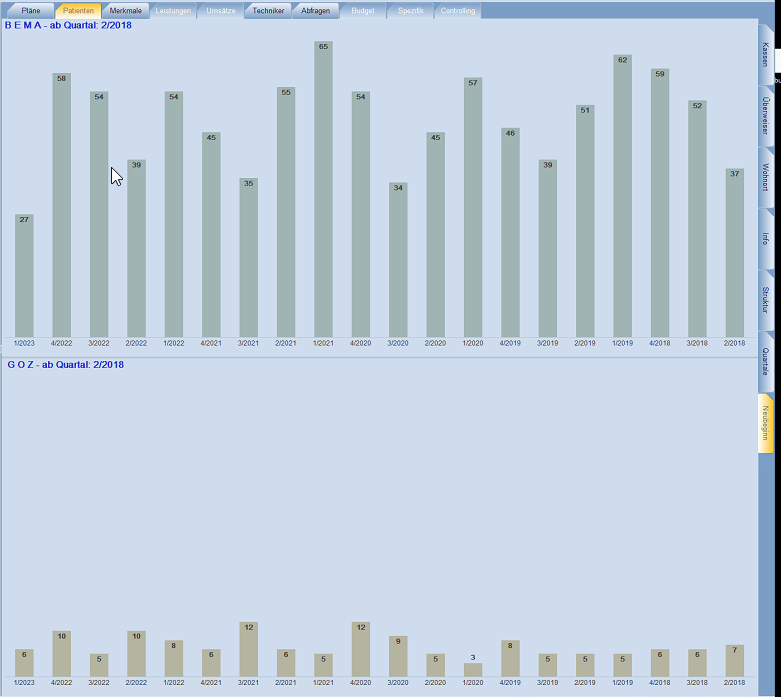Select the GOZ bar with value 9
This screenshot has width=781, height=697.
[x=398, y=656]
